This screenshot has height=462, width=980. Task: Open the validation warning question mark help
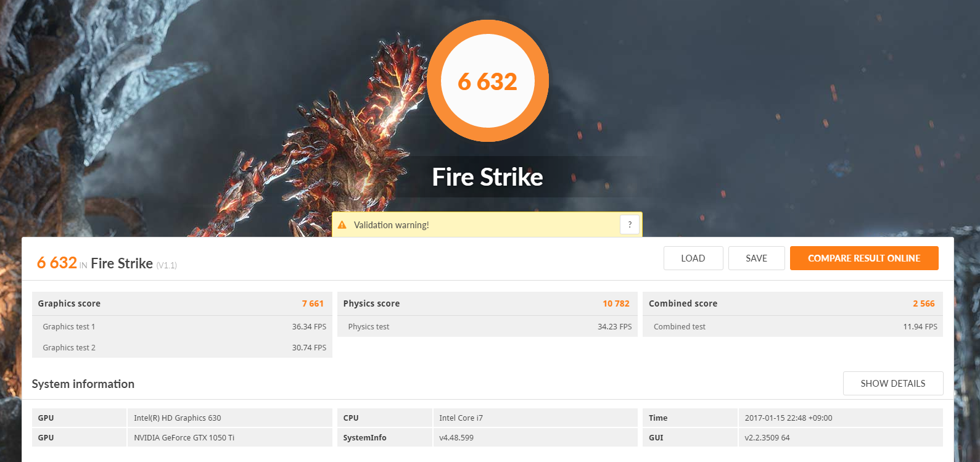click(x=629, y=225)
